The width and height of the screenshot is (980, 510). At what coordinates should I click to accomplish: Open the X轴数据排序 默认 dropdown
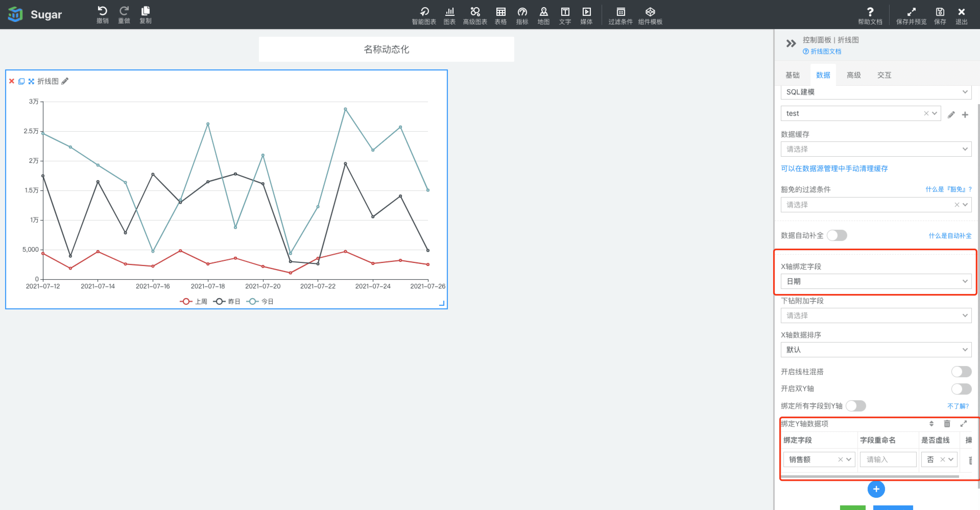(876, 350)
